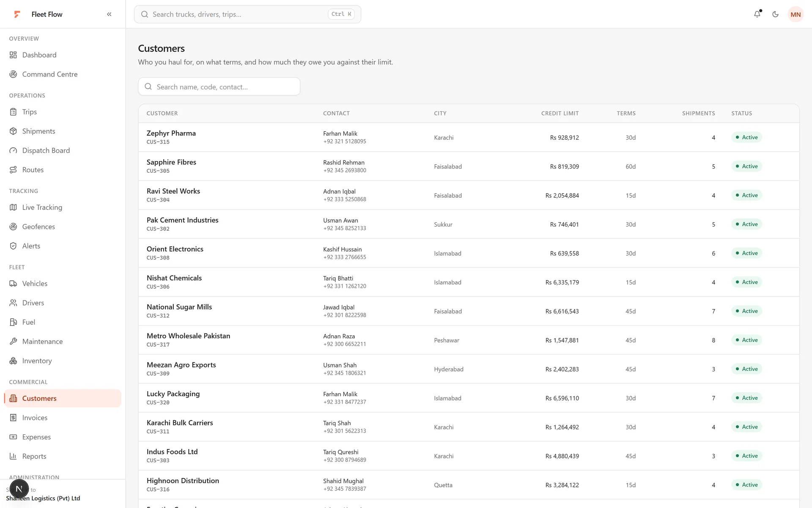Select Orient Electronics name
Image resolution: width=812 pixels, height=508 pixels.
click(175, 249)
